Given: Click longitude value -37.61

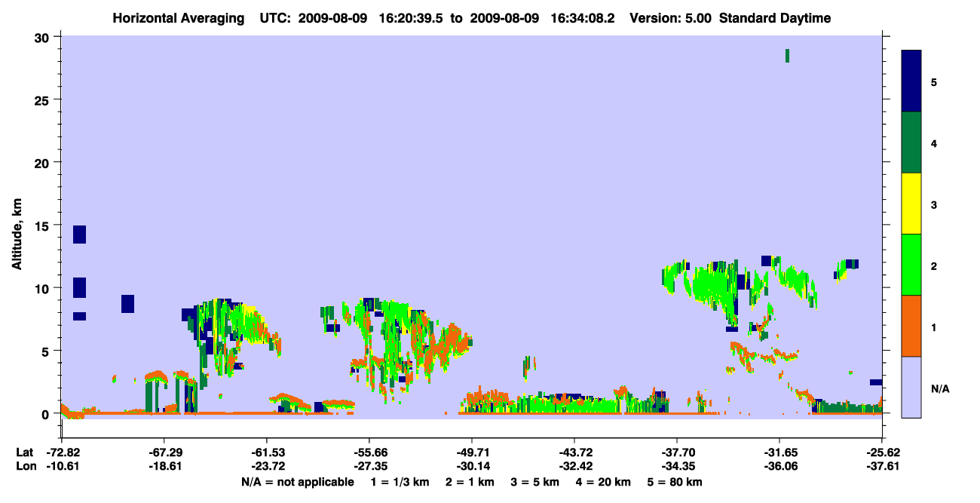Looking at the screenshot, I should (881, 467).
